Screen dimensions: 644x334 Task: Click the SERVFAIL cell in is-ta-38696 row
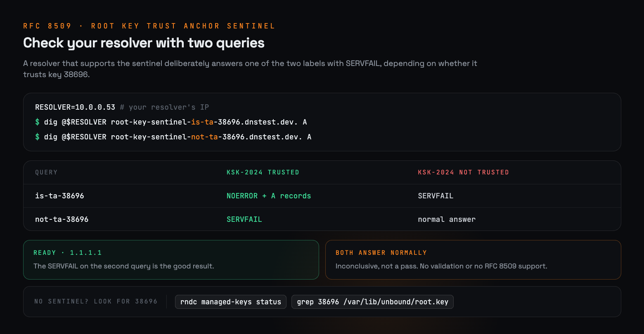coord(436,196)
